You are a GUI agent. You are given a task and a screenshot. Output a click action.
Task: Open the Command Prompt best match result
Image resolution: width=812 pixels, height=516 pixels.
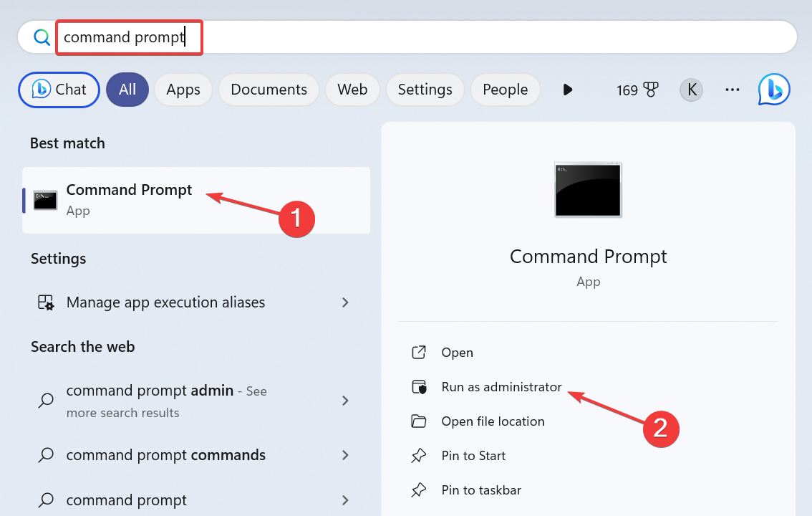(x=196, y=200)
